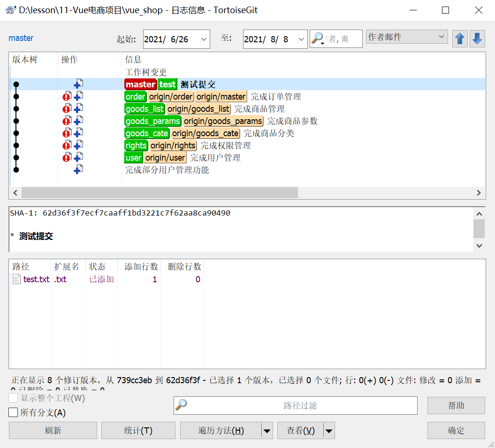Open the 遍历方法 dropdown arrow
495x448 pixels.
click(x=267, y=431)
